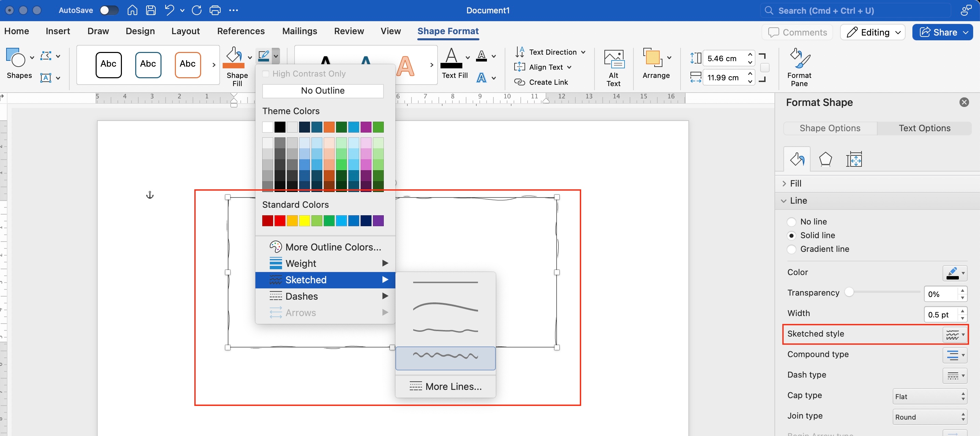Click the Shape Outline pen icon
980x436 pixels.
264,56
